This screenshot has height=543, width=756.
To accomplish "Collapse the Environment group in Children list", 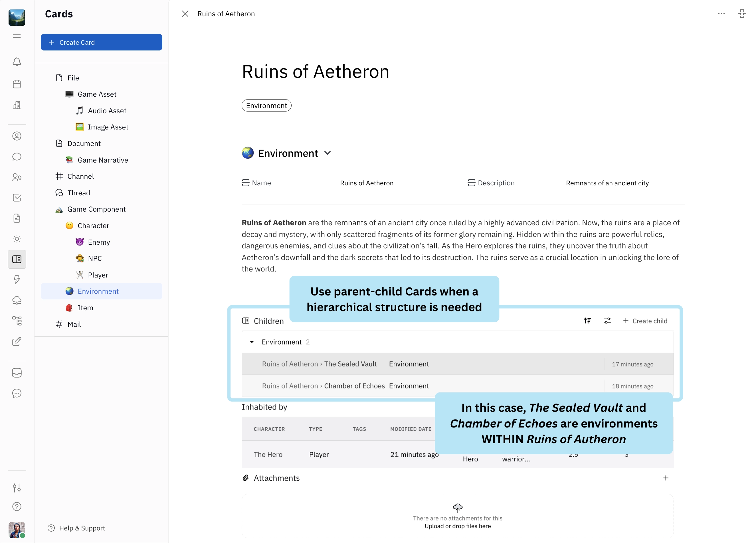I will (x=252, y=342).
